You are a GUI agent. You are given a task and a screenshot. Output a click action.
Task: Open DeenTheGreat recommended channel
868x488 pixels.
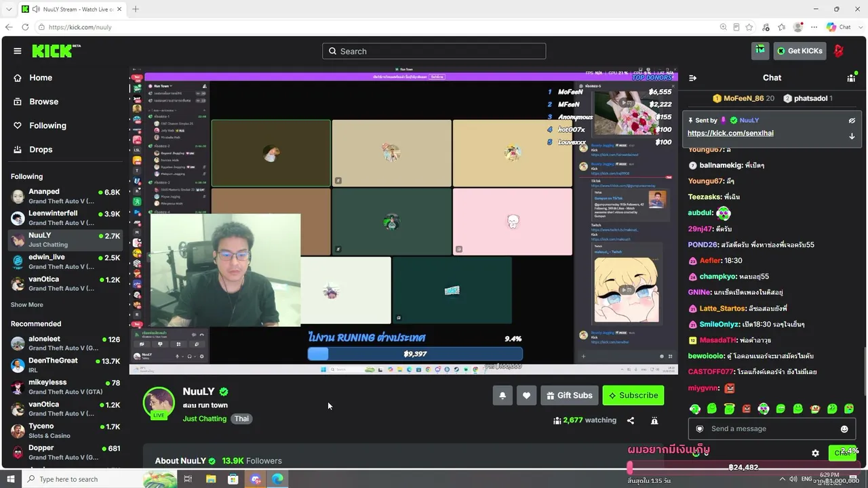[x=66, y=365]
